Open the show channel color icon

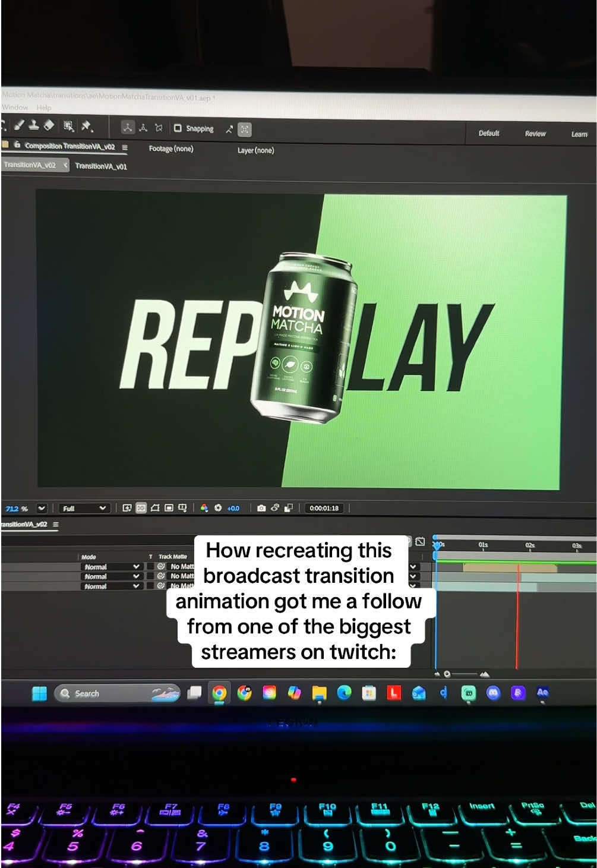pos(204,508)
